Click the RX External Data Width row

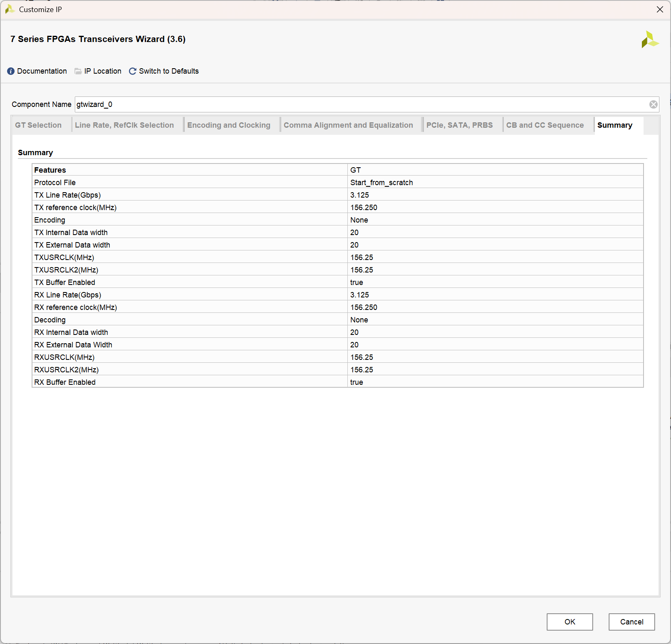pos(338,344)
